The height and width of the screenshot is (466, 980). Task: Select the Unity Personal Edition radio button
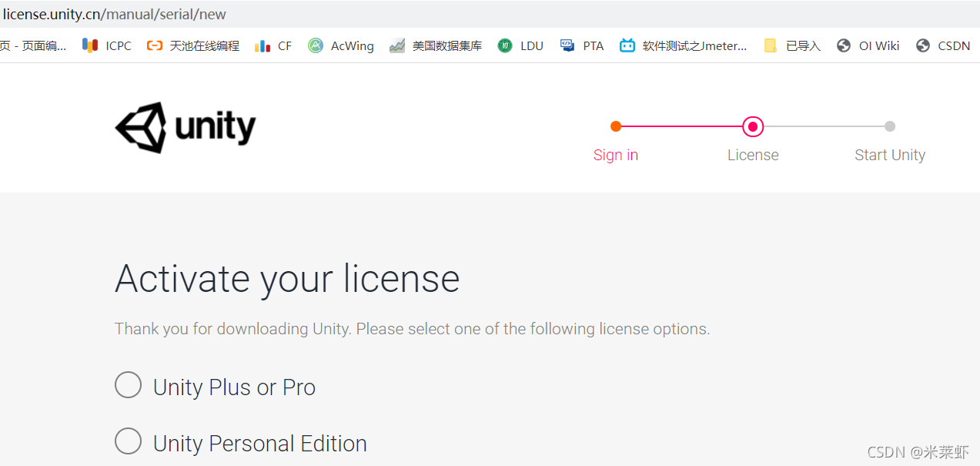(128, 441)
